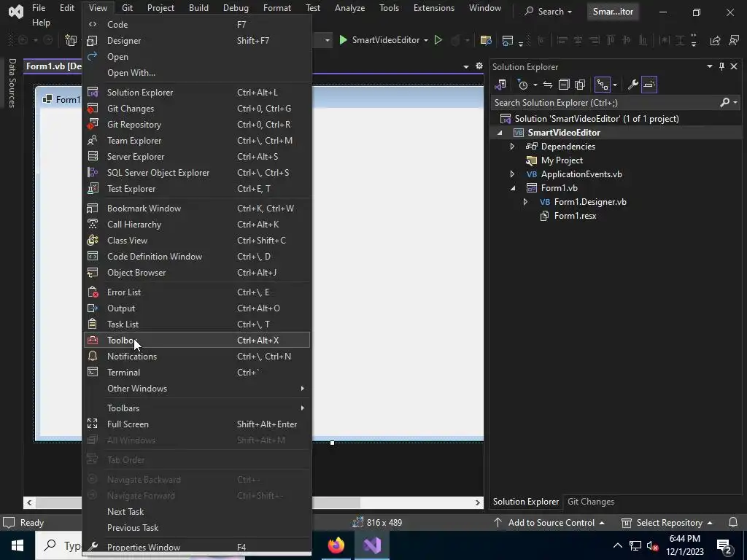Click the Class View menu icon
This screenshot has height=560, width=747.
(93, 241)
